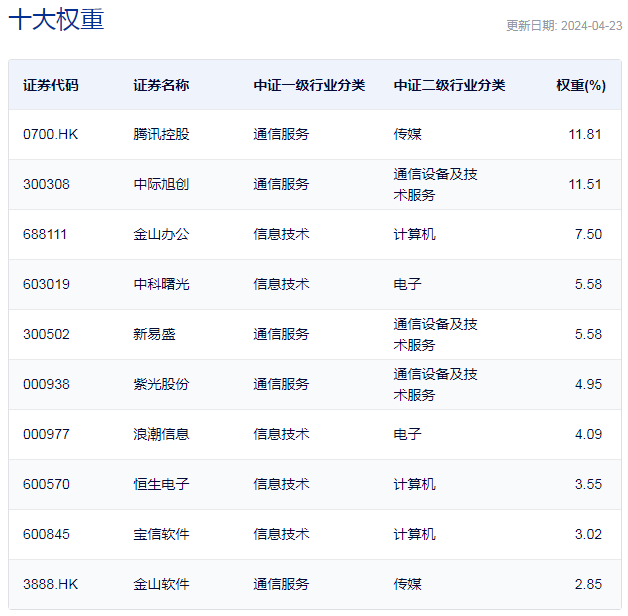The image size is (628, 616).
Task: Click 传媒 in the 金山软件 row
Action: pyautogui.click(x=407, y=585)
